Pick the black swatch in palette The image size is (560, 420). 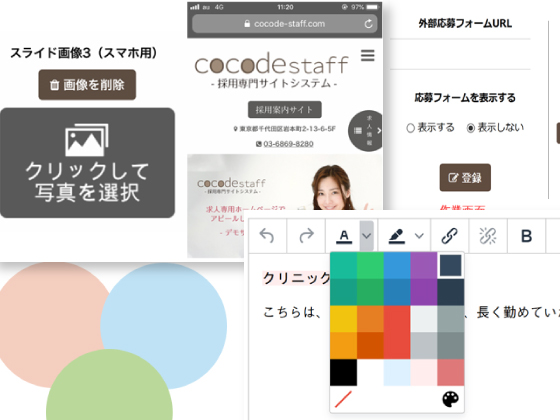[343, 372]
